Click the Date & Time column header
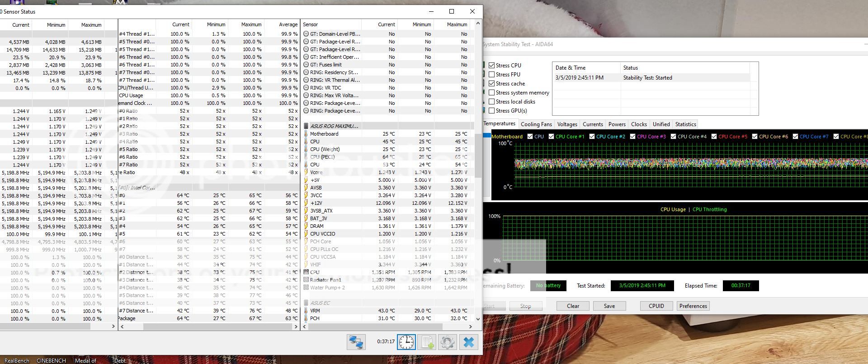 pyautogui.click(x=586, y=68)
